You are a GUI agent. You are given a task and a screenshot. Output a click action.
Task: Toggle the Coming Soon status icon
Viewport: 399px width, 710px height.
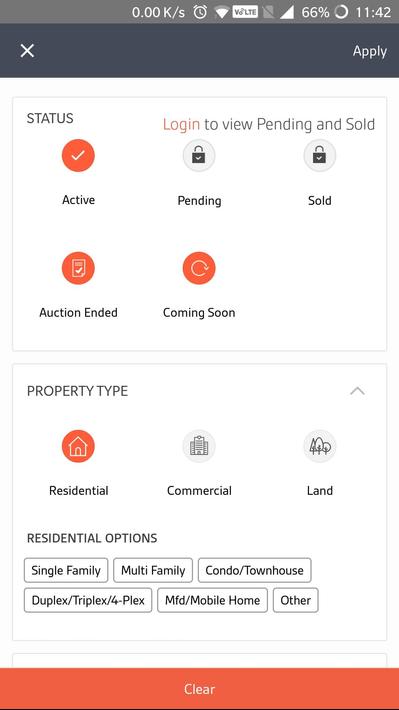pos(199,268)
